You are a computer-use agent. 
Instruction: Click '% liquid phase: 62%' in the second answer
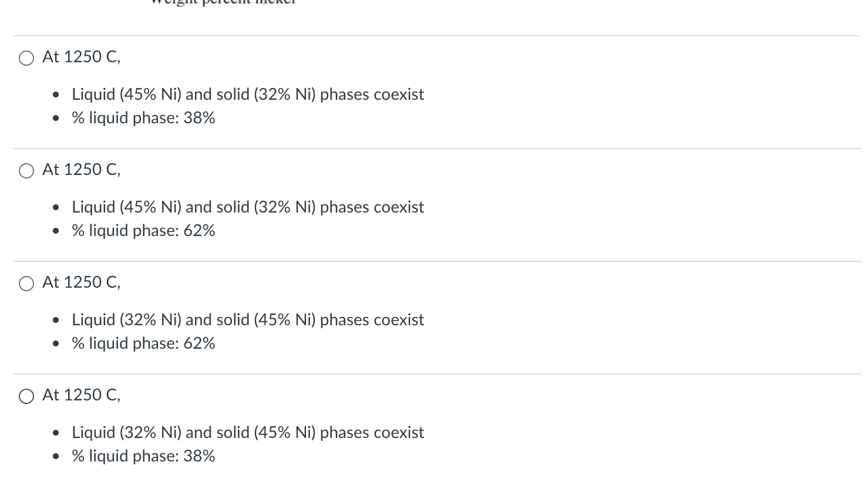[143, 231]
